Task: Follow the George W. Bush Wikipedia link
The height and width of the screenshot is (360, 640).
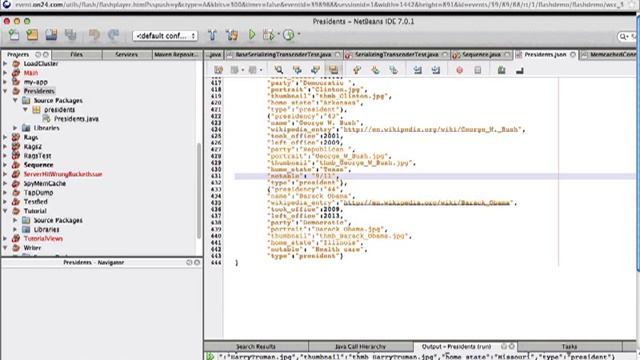Action: [431, 129]
